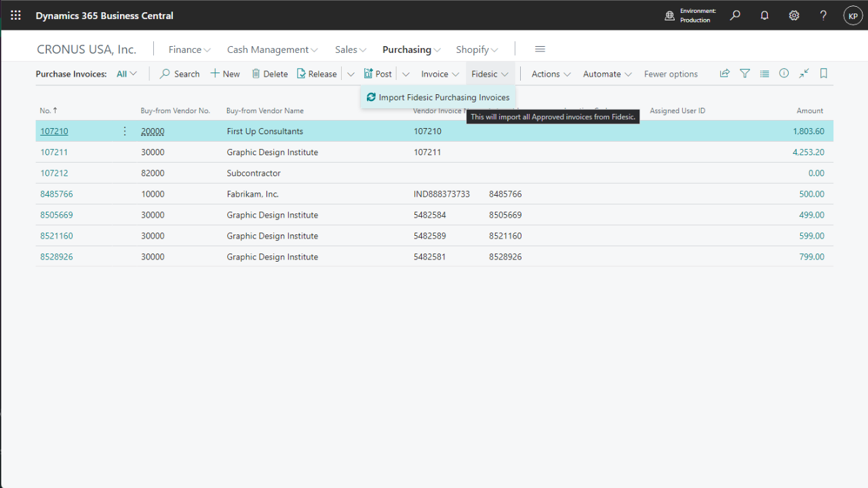
Task: Sort by the No. column header
Action: pyautogui.click(x=48, y=110)
